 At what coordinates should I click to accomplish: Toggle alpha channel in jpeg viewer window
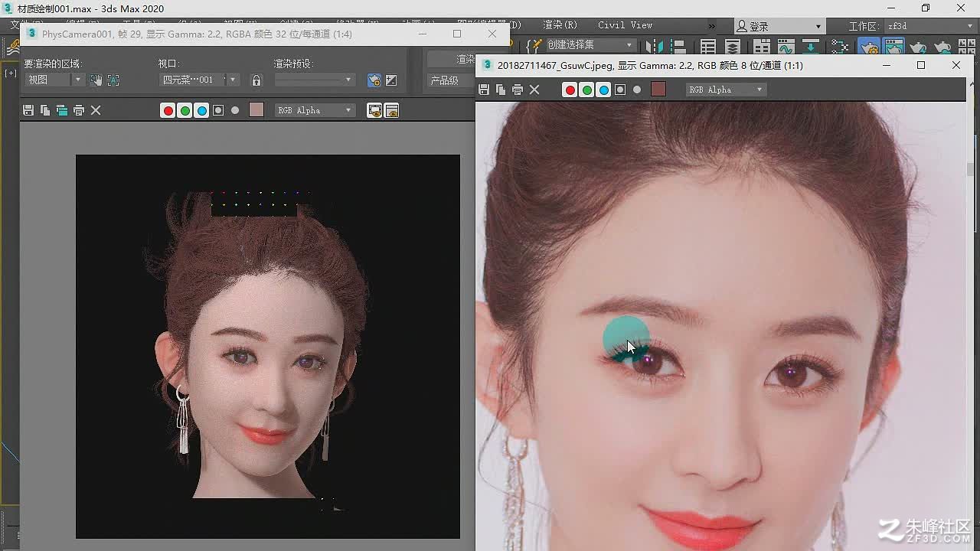click(620, 90)
